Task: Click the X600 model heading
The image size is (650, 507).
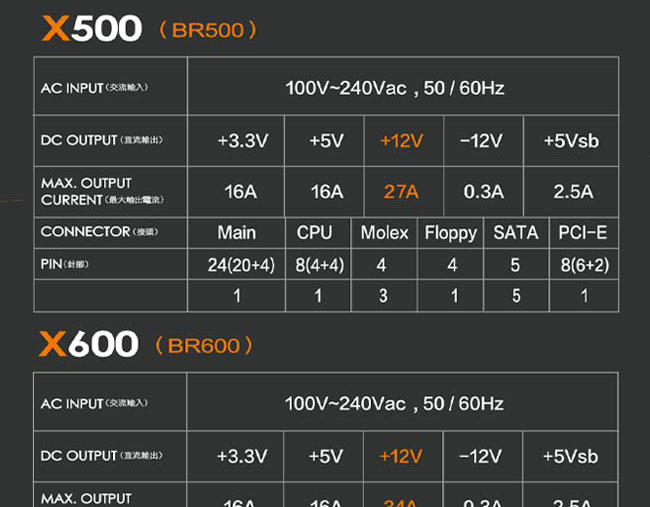Action: (89, 344)
